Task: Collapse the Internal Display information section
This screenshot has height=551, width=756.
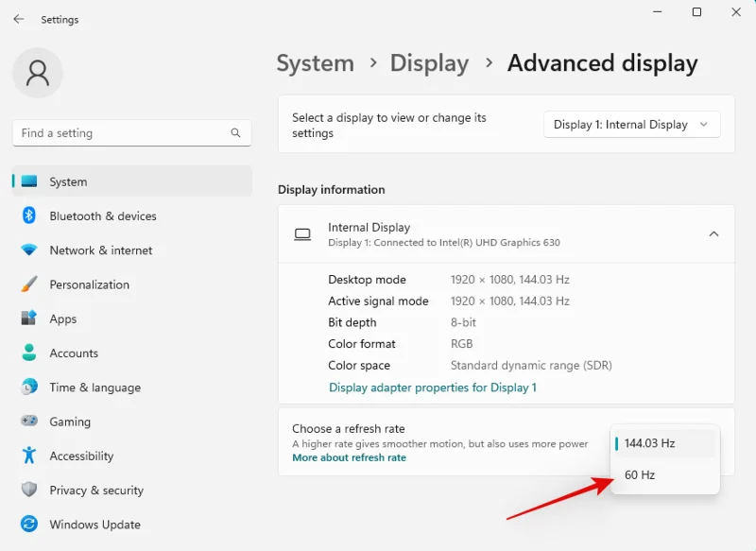Action: (713, 233)
